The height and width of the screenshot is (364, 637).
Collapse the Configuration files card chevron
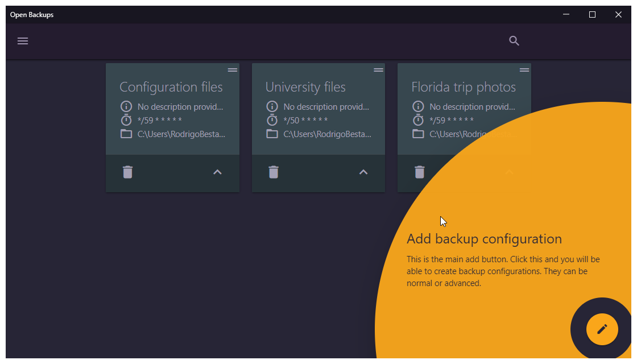click(217, 172)
